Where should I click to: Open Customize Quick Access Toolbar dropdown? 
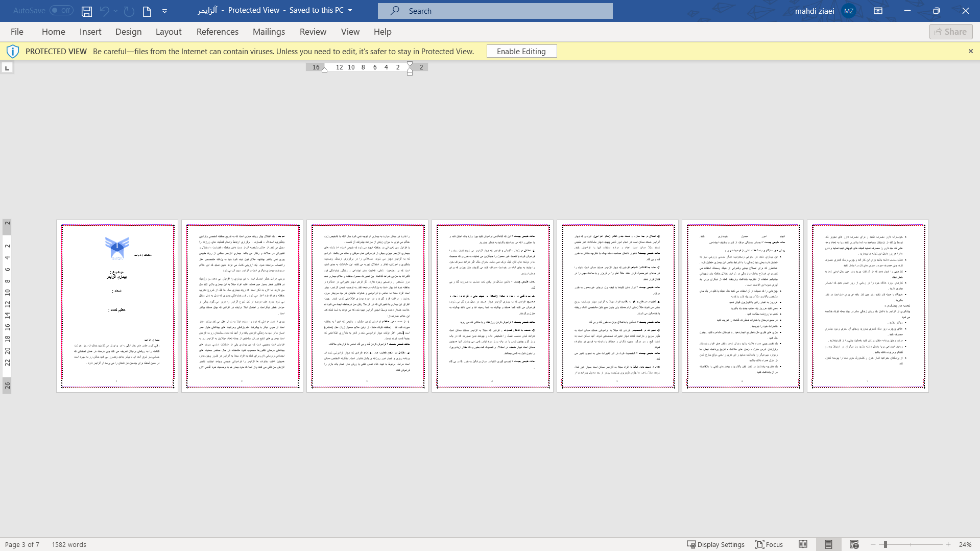pos(164,11)
